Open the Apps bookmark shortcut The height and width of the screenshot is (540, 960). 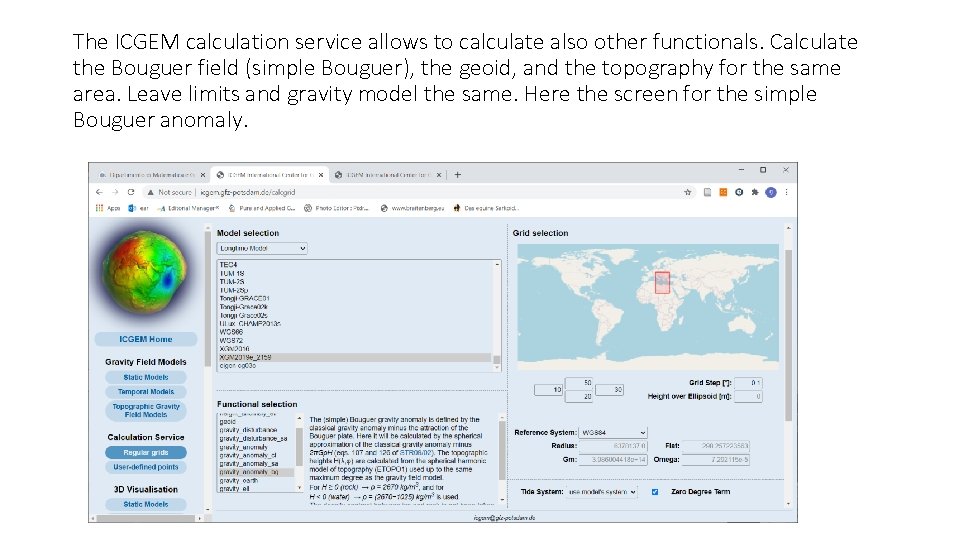(108, 208)
